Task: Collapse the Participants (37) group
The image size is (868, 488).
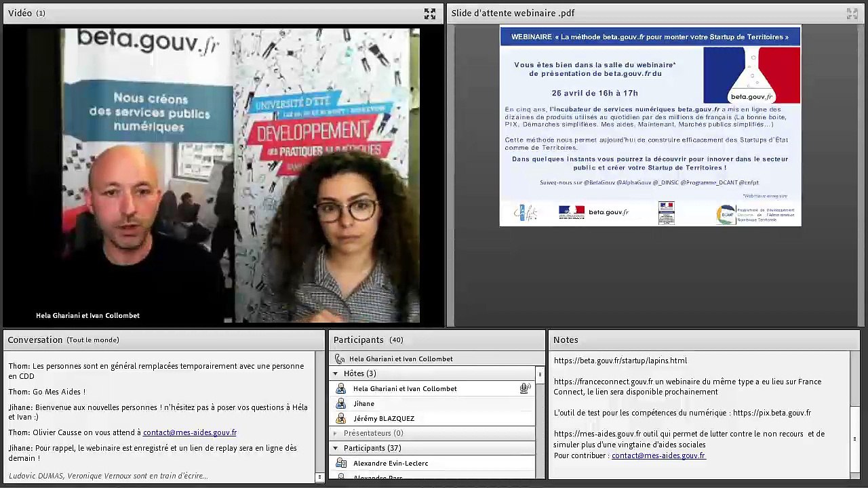Action: click(335, 448)
